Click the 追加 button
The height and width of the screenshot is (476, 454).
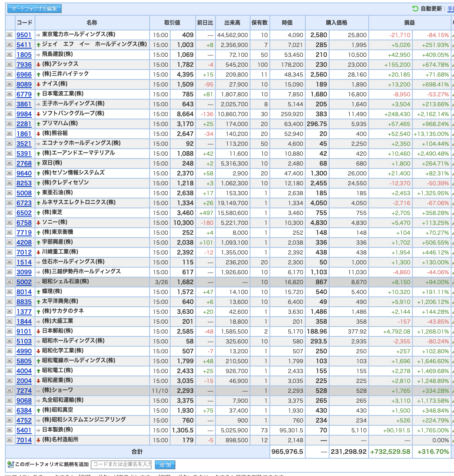click(x=165, y=464)
